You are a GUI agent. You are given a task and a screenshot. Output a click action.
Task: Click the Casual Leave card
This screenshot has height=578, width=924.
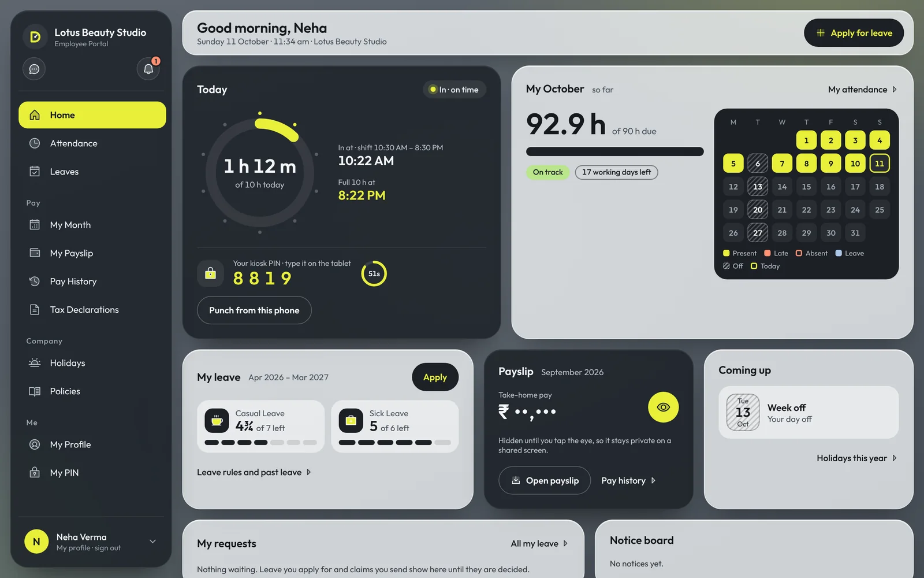[260, 427]
